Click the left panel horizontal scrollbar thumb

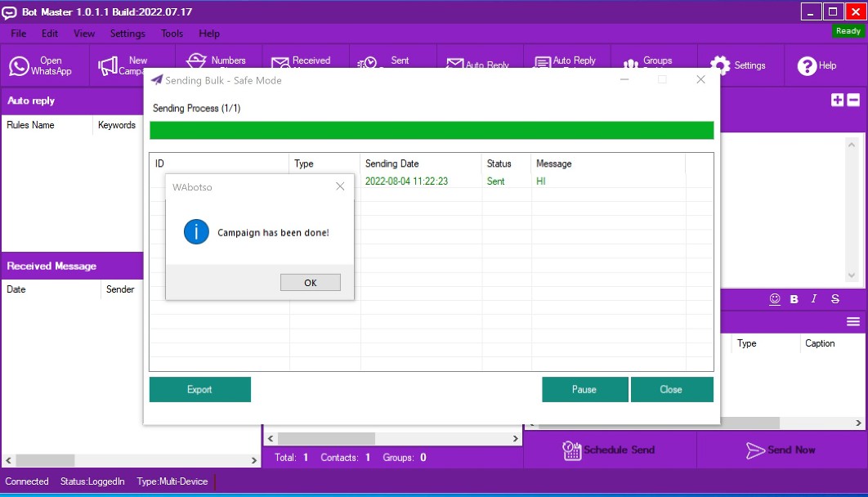(45, 460)
